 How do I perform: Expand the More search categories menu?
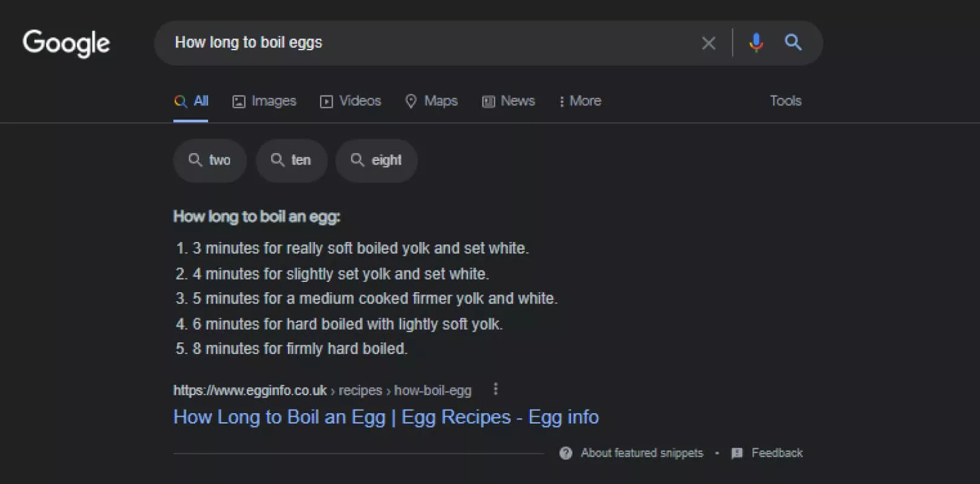coord(580,101)
